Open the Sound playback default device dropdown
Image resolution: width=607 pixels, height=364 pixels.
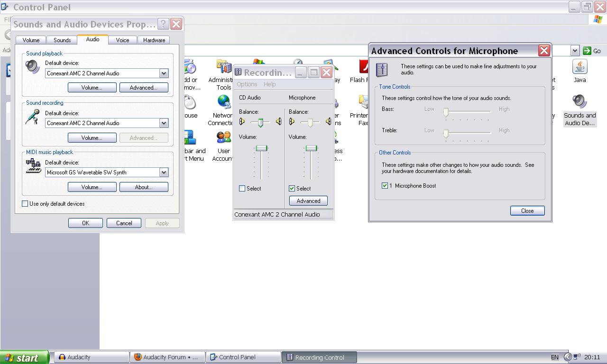tap(164, 73)
